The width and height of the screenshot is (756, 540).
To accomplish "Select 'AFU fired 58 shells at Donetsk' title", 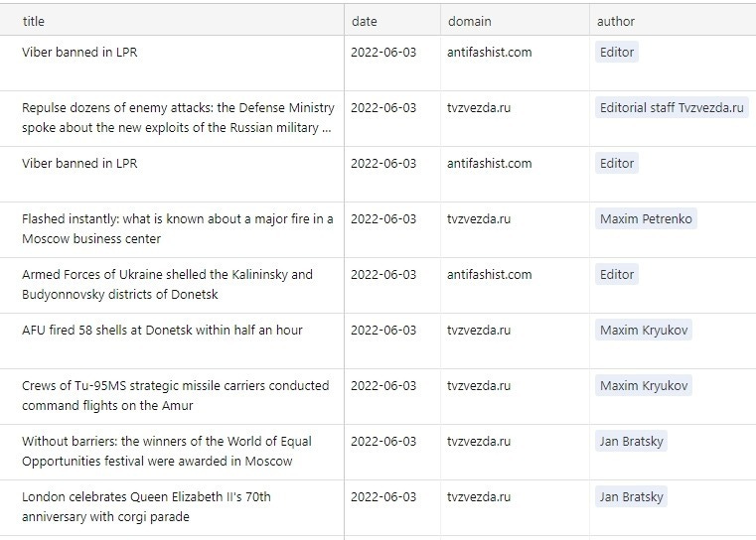I will pos(162,330).
